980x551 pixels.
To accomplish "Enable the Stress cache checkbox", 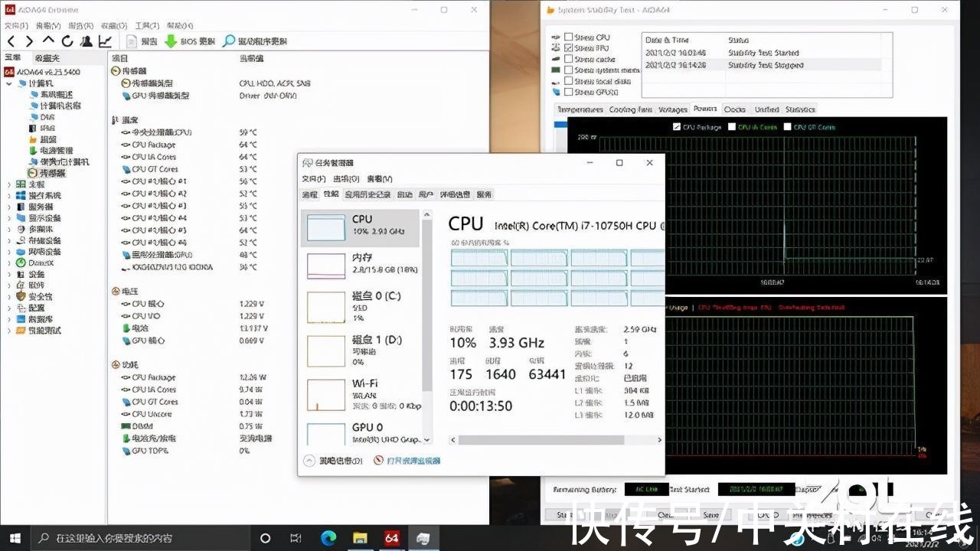I will pyautogui.click(x=568, y=59).
